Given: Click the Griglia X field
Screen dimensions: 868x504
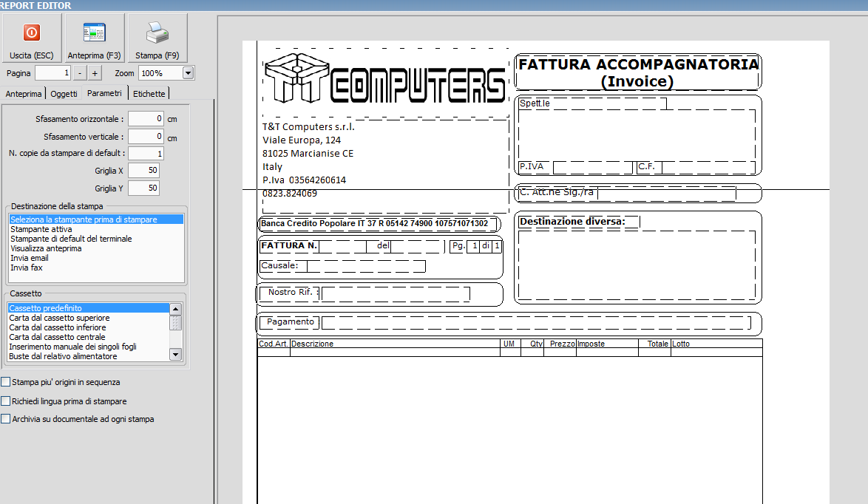Looking at the screenshot, I should click(x=144, y=171).
